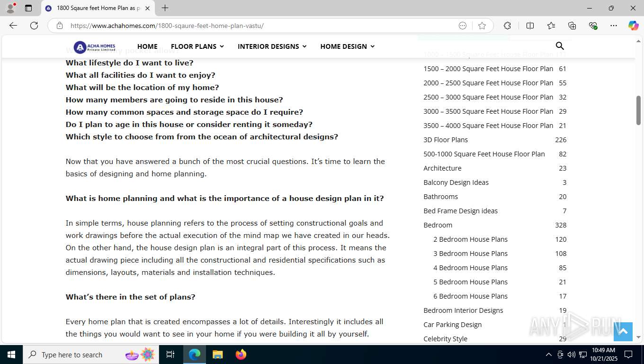Open the notifications center icon

[x=628, y=355]
